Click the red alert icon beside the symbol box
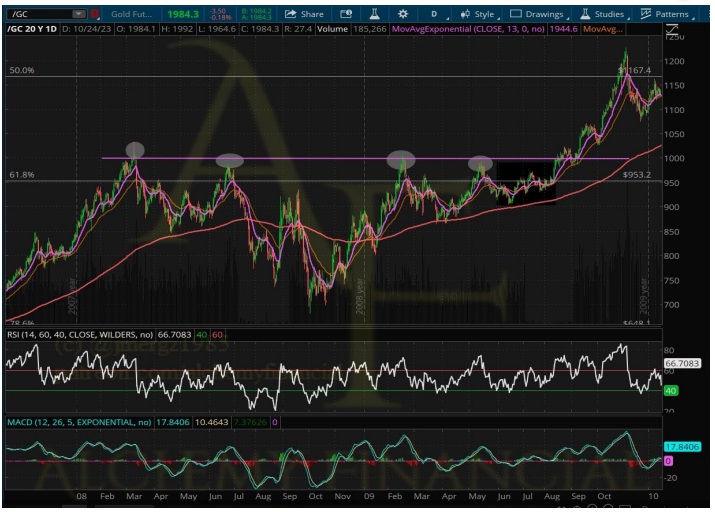 pos(95,14)
